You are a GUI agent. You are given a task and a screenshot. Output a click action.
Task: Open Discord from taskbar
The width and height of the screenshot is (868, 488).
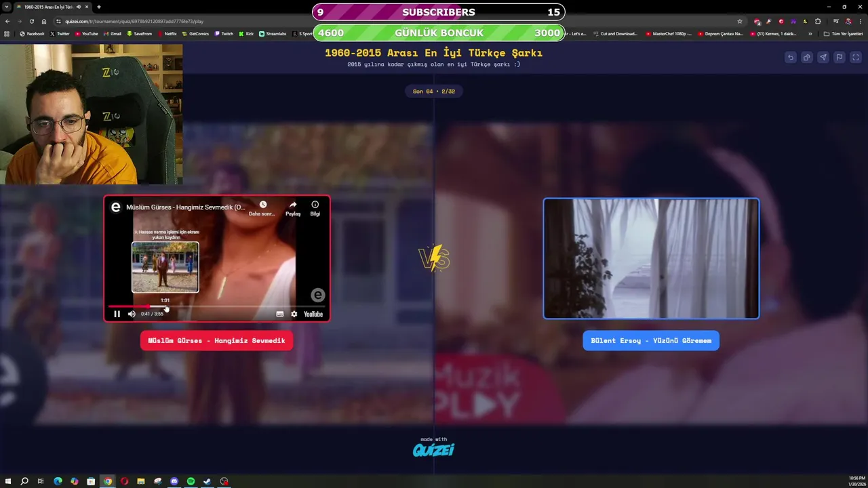(174, 481)
